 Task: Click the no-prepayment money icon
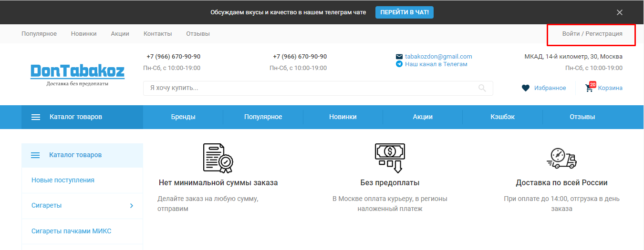click(x=390, y=158)
